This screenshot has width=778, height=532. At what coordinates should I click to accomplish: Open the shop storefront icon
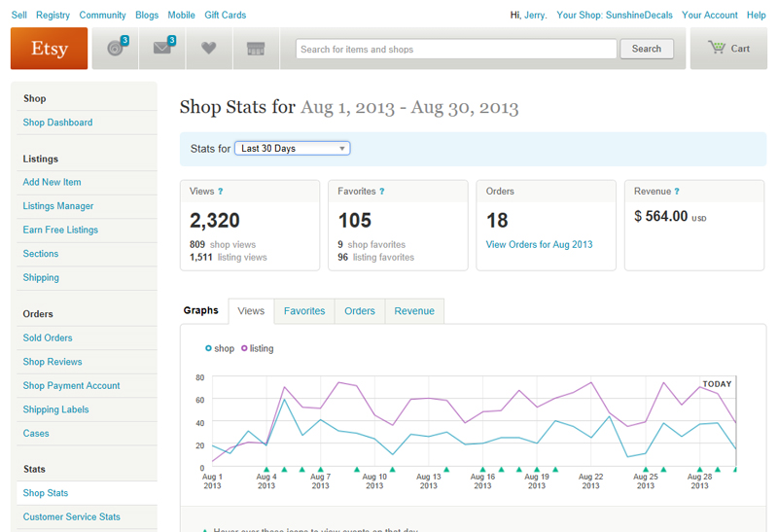[x=256, y=48]
